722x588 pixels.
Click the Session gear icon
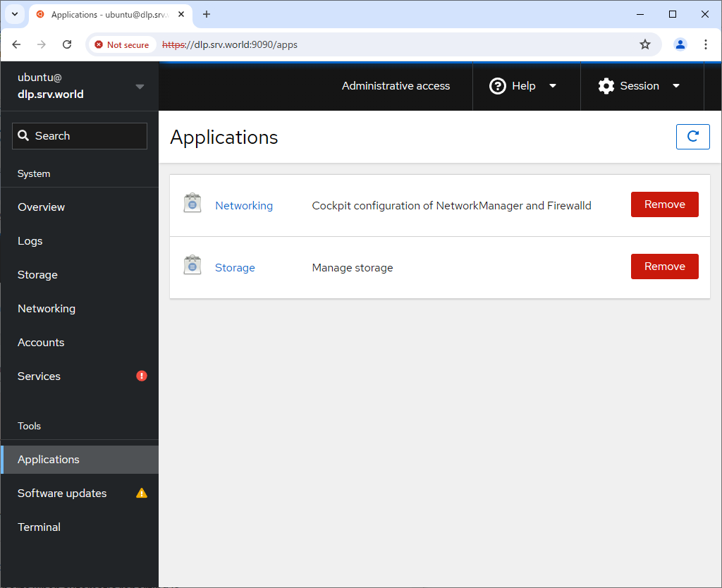pyautogui.click(x=606, y=86)
